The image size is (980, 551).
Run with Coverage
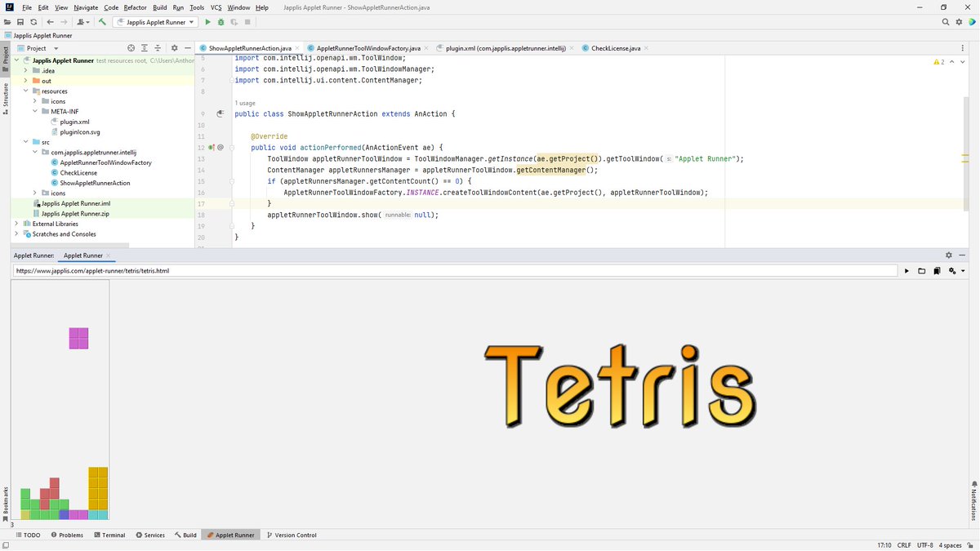point(234,22)
